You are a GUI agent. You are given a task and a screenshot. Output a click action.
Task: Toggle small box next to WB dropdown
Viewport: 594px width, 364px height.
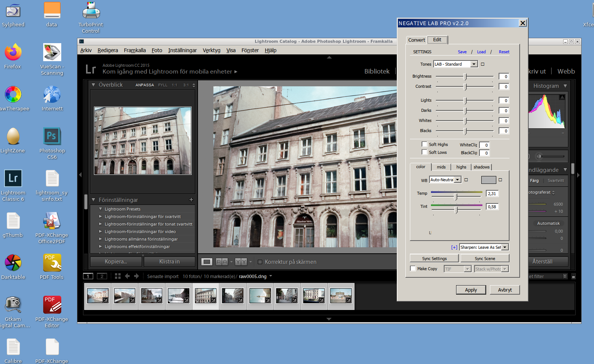(466, 180)
